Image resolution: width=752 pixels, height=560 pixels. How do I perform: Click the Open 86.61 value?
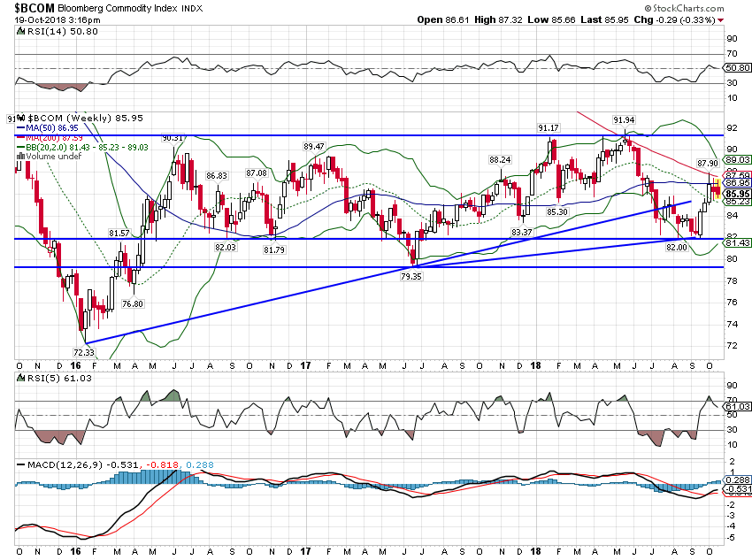pyautogui.click(x=442, y=19)
